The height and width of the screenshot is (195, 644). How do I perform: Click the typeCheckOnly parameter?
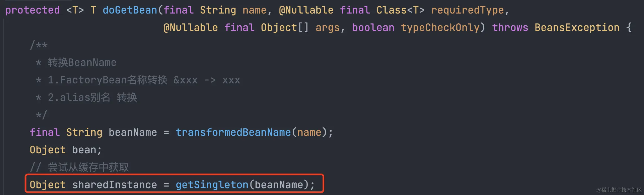(440, 28)
